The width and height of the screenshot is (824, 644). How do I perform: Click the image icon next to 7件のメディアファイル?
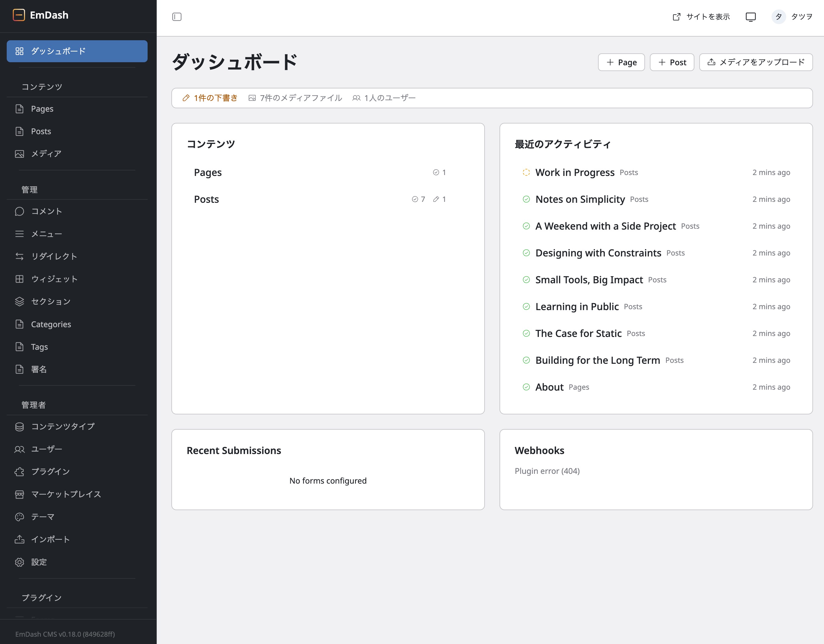pyautogui.click(x=252, y=98)
